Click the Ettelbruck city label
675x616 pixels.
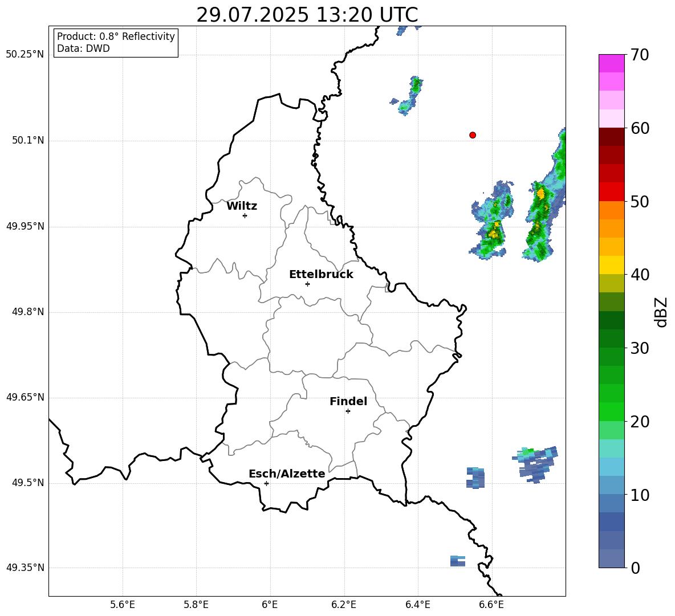pyautogui.click(x=321, y=275)
